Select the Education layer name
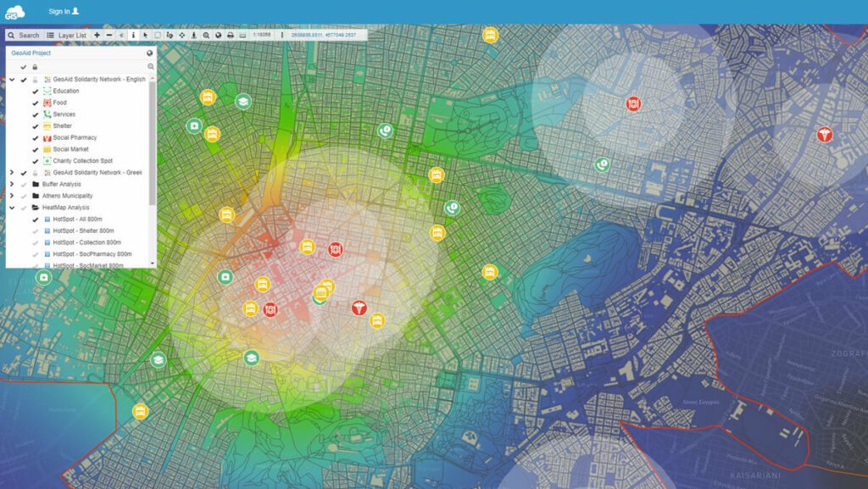868x489 pixels. 66,91
